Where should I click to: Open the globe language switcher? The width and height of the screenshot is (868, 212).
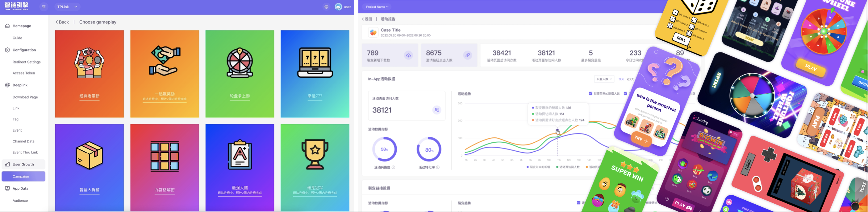point(326,7)
